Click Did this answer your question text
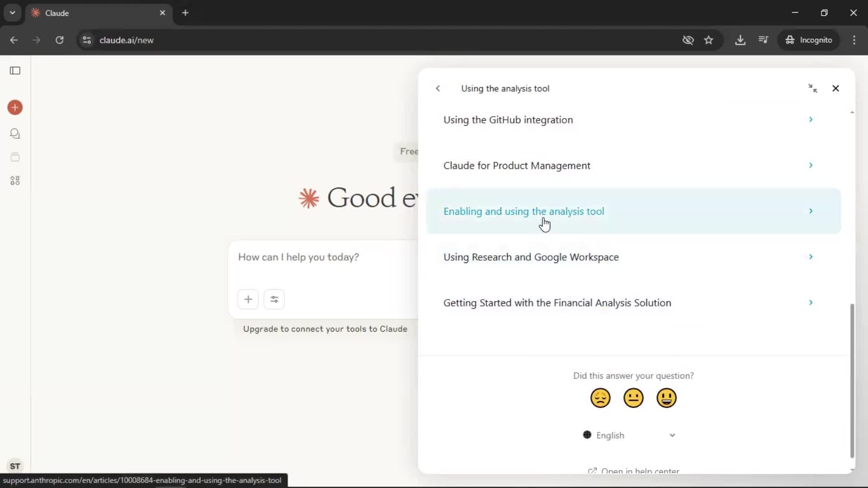 tap(633, 376)
